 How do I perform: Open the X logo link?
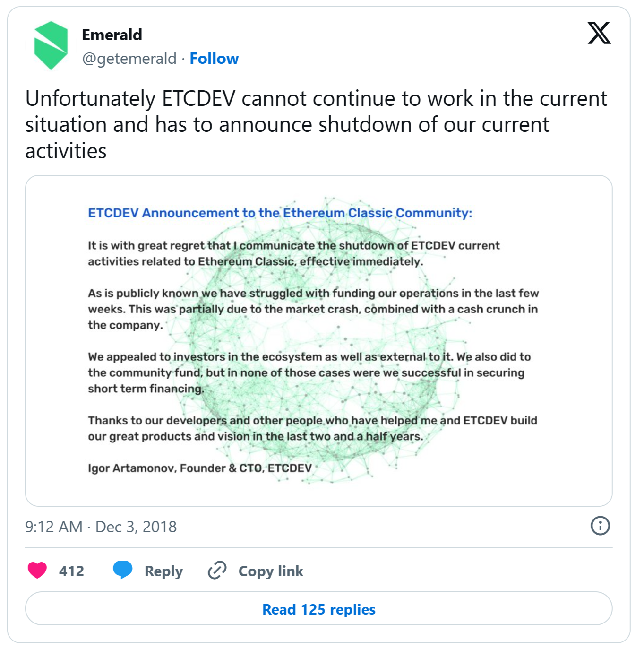[x=599, y=33]
